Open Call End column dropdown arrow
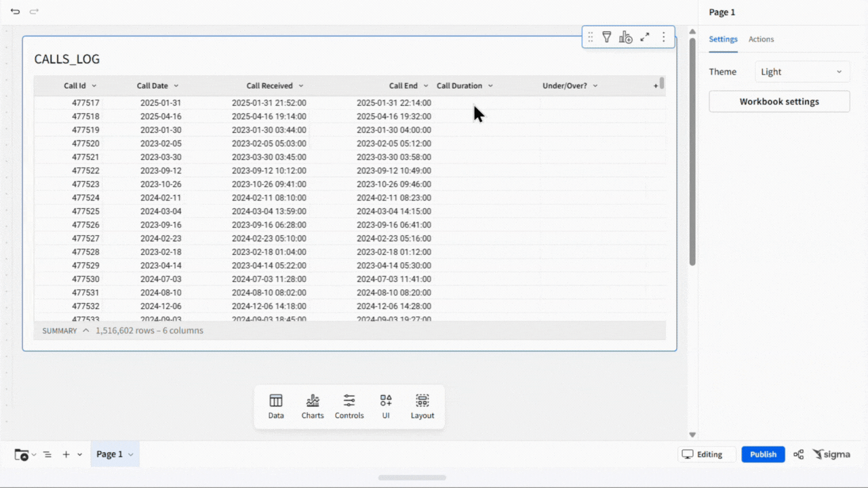The height and width of the screenshot is (488, 868). pos(425,86)
